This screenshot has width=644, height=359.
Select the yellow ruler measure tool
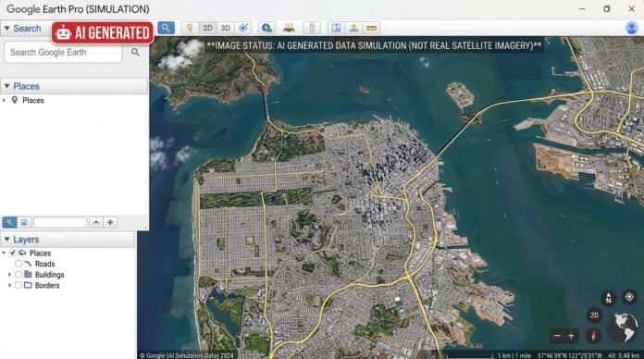click(371, 28)
